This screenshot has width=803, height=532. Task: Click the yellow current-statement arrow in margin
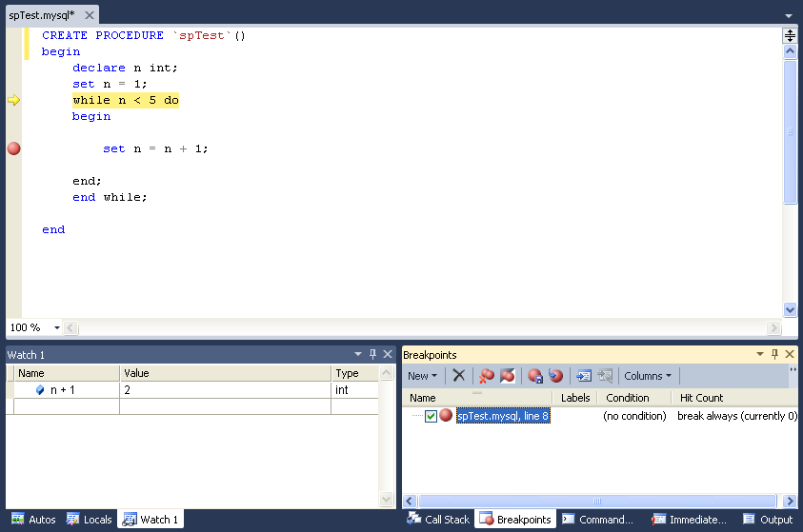(x=14, y=100)
